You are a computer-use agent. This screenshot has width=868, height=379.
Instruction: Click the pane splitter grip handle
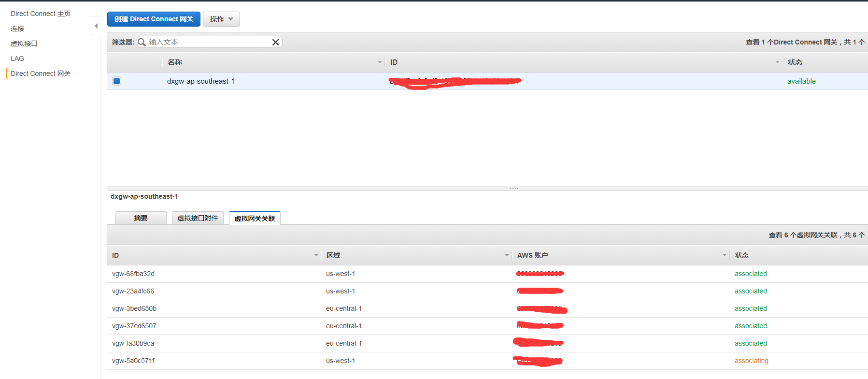point(514,188)
